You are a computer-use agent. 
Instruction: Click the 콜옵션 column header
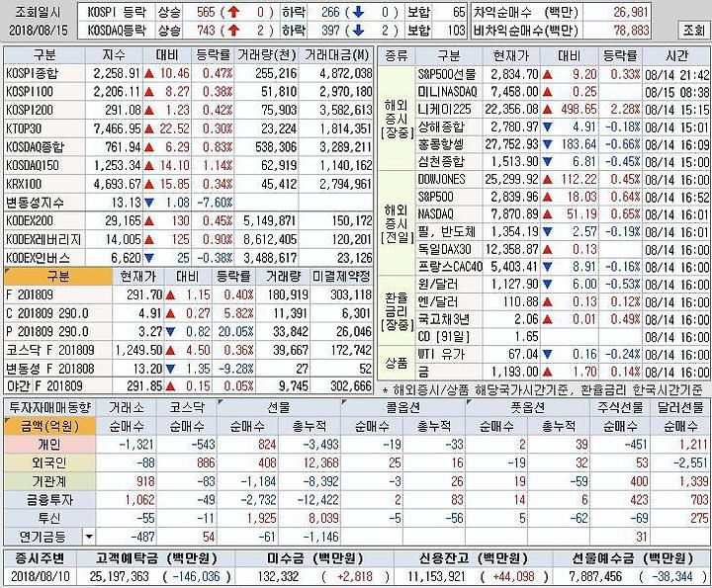click(402, 407)
